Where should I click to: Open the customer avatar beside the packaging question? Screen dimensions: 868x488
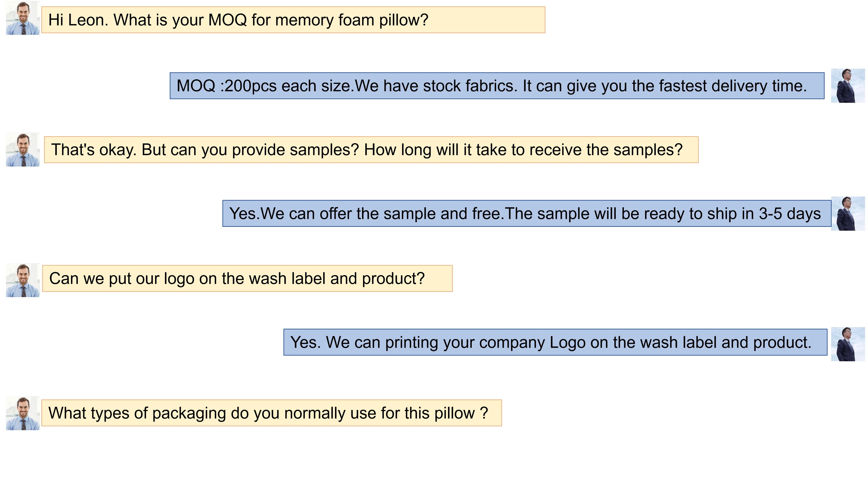[23, 413]
